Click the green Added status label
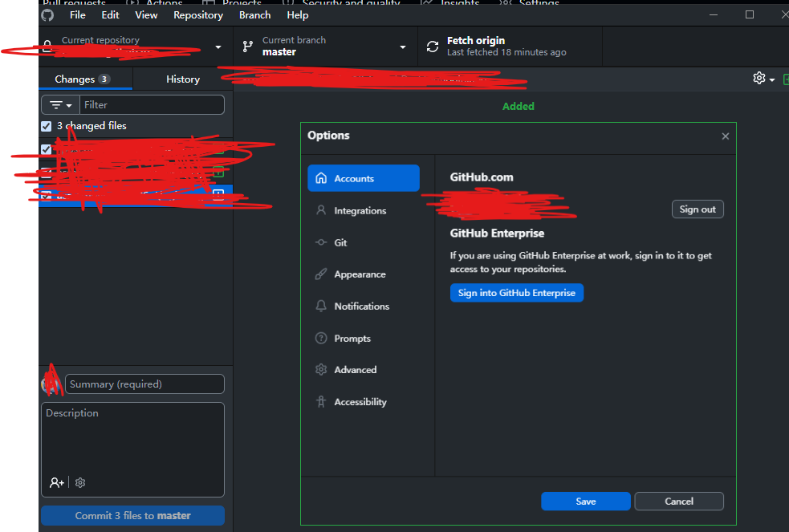The height and width of the screenshot is (532, 789). coord(519,106)
